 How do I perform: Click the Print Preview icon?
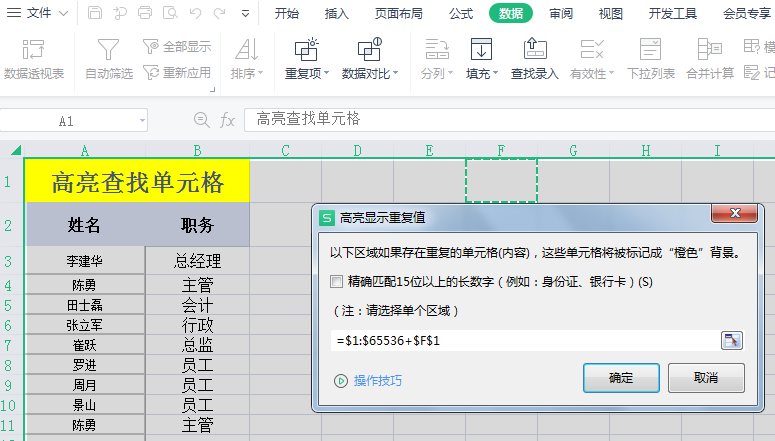[170, 13]
